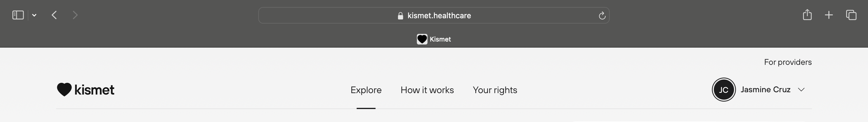Open a new tab
Screen dimensions: 868x122
(x=829, y=15)
